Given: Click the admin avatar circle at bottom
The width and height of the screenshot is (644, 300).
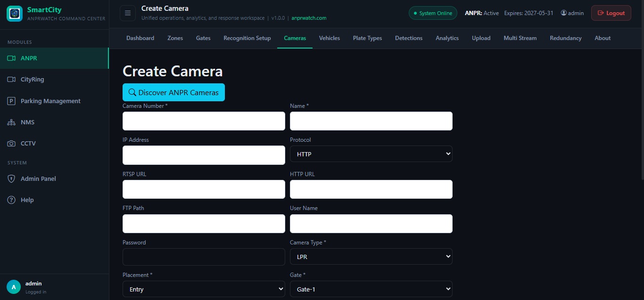Looking at the screenshot, I should coord(14,287).
